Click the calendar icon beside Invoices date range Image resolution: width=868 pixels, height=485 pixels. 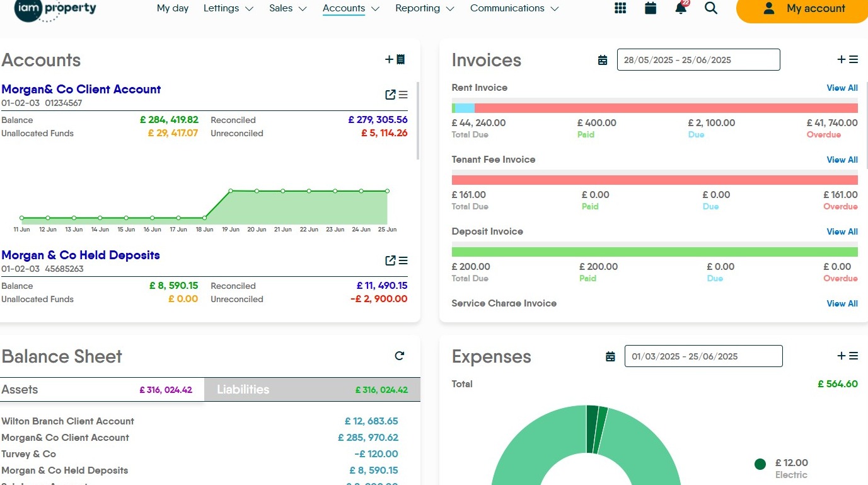[603, 60]
